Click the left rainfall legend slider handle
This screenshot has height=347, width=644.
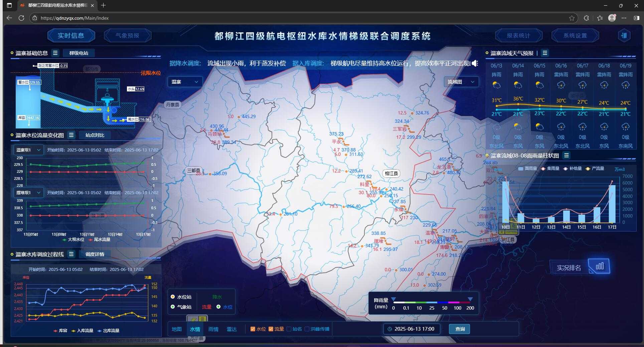[x=393, y=299]
